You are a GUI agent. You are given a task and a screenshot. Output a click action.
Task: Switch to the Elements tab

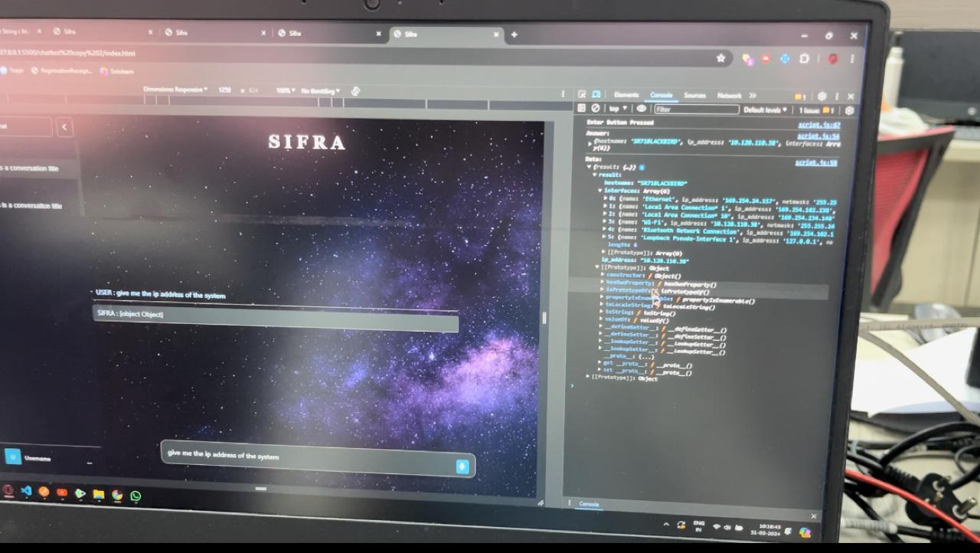click(626, 95)
